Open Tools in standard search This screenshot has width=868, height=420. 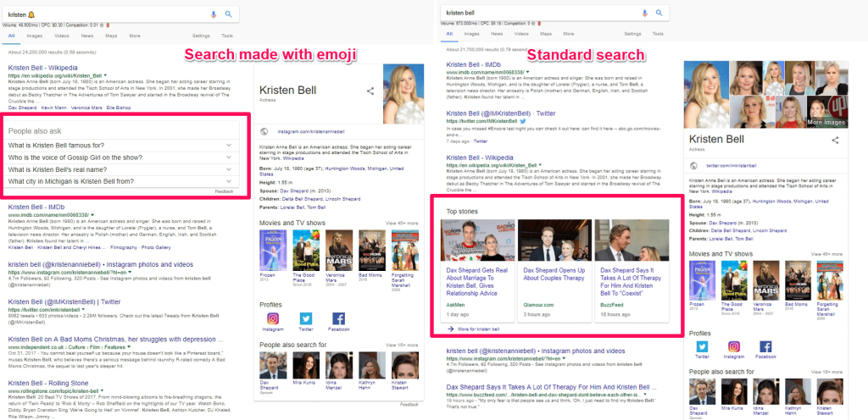658,34
